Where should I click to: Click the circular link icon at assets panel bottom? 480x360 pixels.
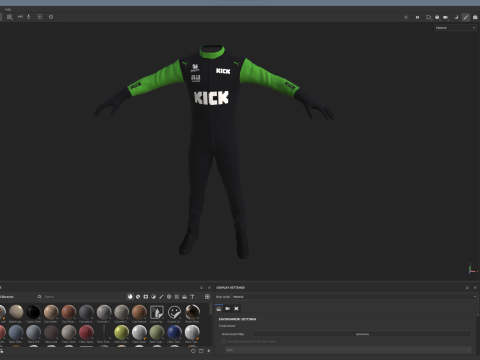(193, 351)
